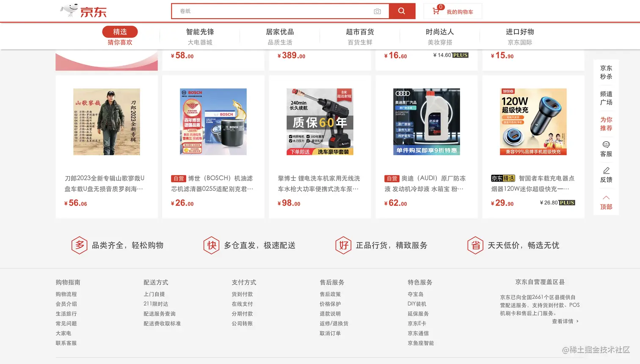This screenshot has height=364, width=640.
Task: Click the 擎博士 锂电洗车机 title
Action: [x=319, y=183]
